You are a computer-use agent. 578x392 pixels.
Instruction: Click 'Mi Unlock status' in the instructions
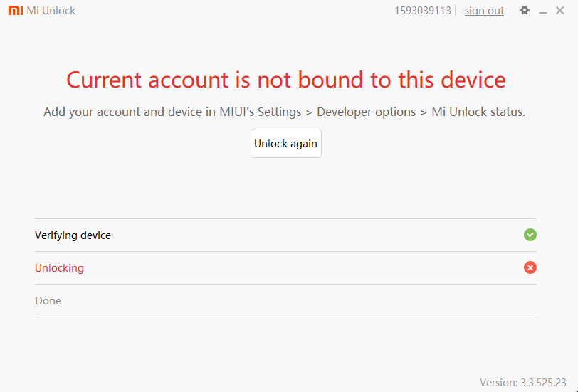478,112
